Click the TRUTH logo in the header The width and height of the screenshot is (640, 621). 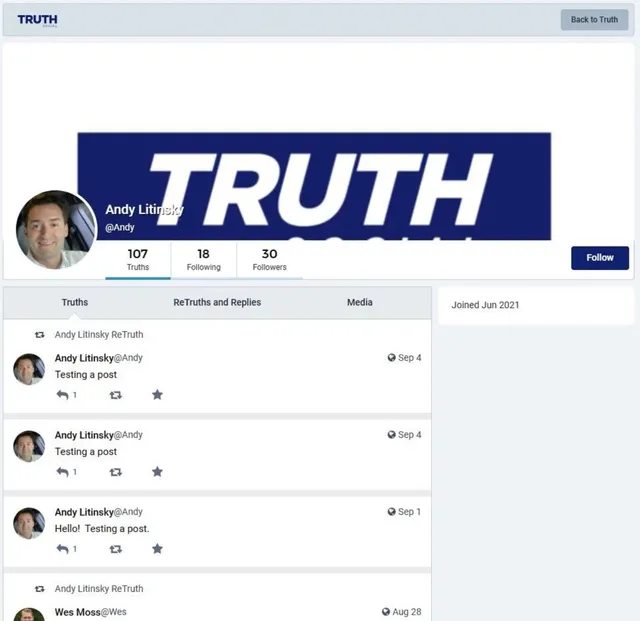point(37,20)
